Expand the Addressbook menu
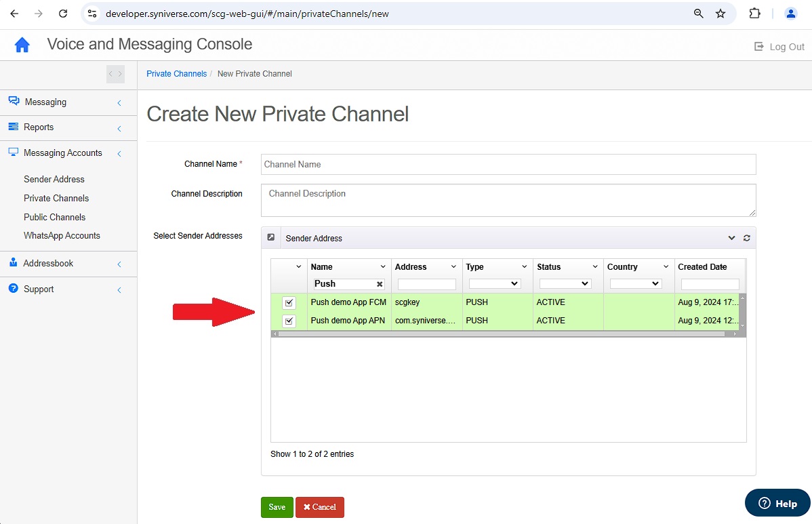This screenshot has width=812, height=524. 119,264
